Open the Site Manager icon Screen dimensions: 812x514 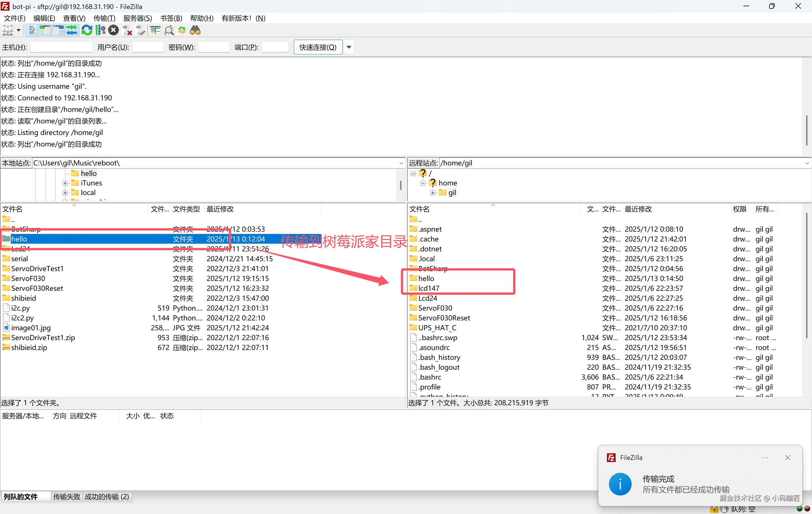7,30
